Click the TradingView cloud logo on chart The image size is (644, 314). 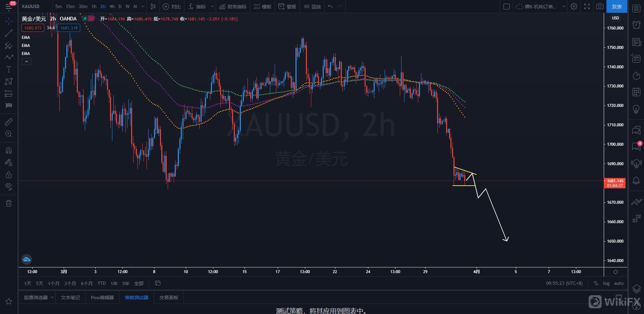[x=26, y=259]
